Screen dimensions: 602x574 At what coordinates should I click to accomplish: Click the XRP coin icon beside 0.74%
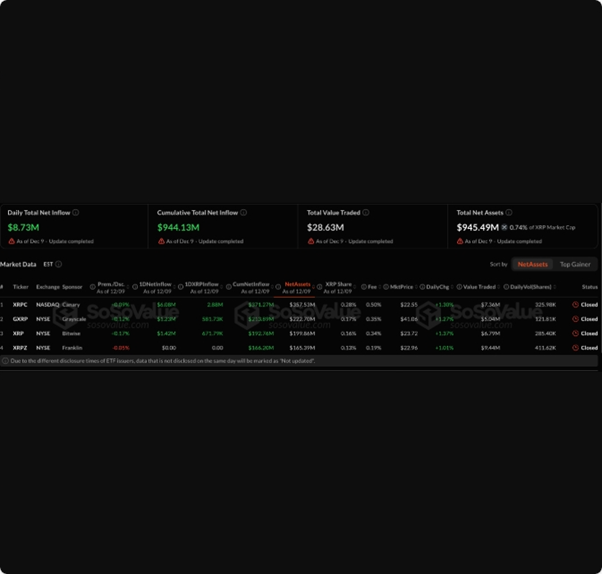[x=504, y=227]
